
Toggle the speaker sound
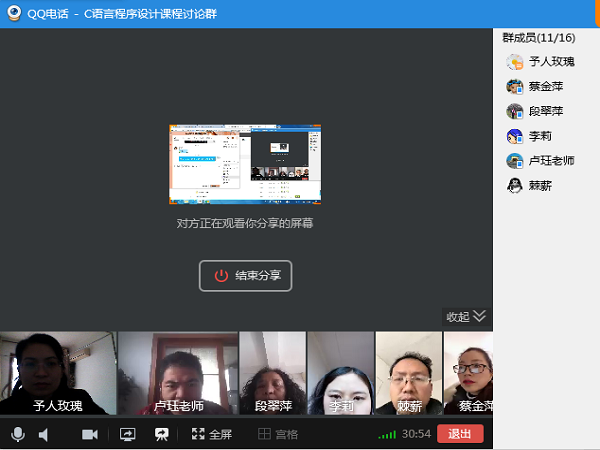pos(43,435)
